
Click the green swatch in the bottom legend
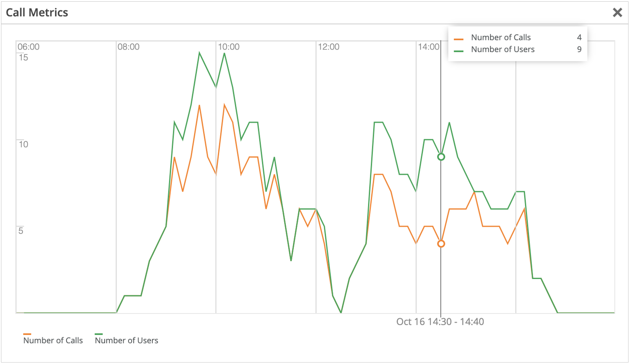(x=99, y=334)
